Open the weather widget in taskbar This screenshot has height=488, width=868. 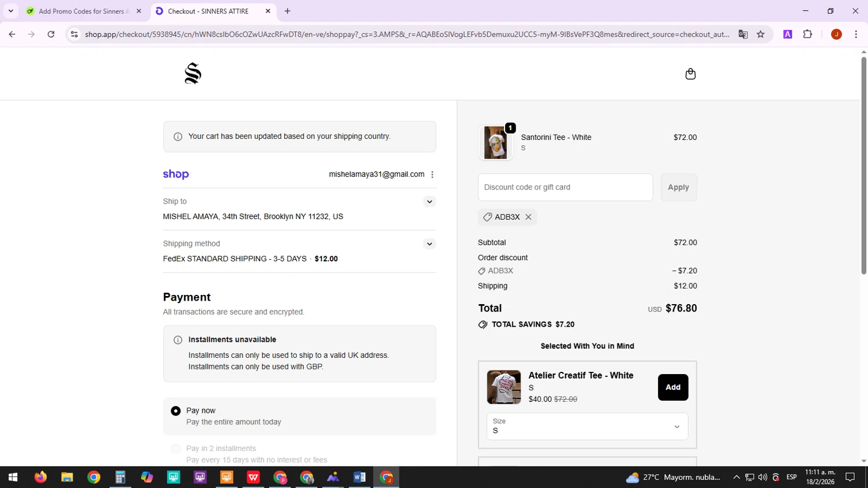[x=674, y=477]
